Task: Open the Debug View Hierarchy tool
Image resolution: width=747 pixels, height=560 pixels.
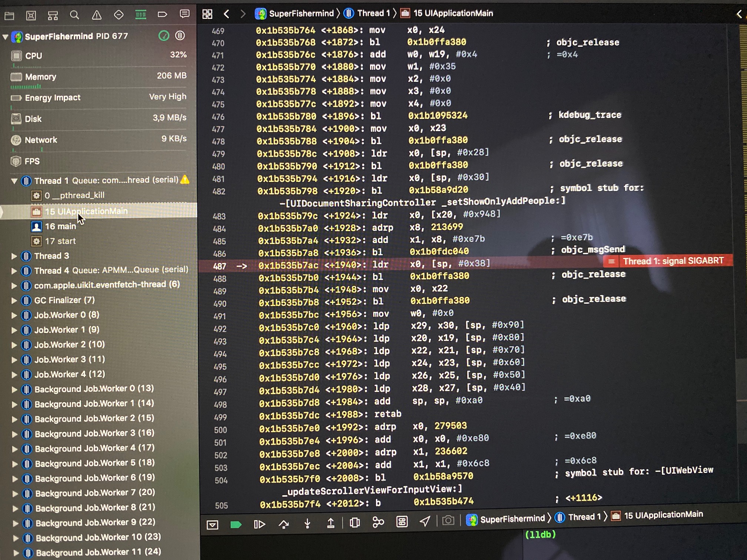Action: tap(355, 522)
